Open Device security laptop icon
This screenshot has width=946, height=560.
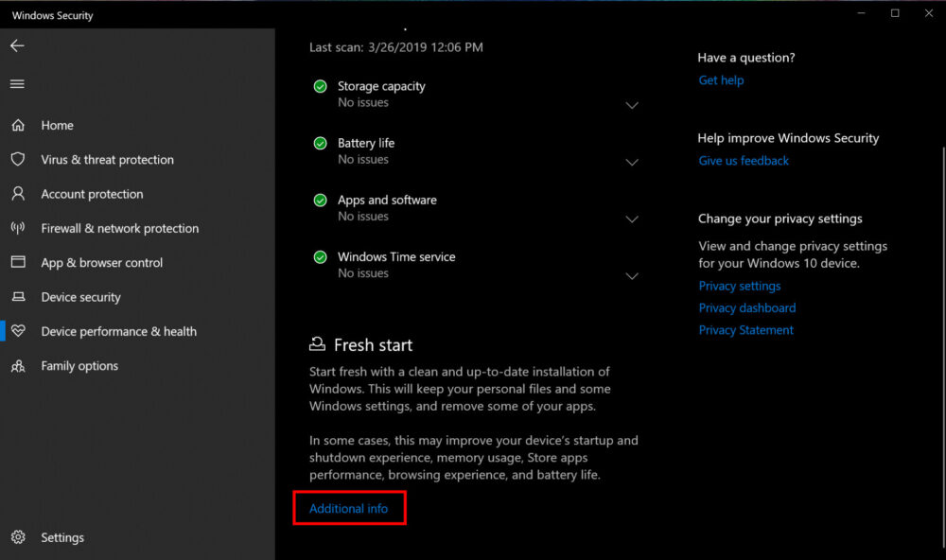coord(18,296)
